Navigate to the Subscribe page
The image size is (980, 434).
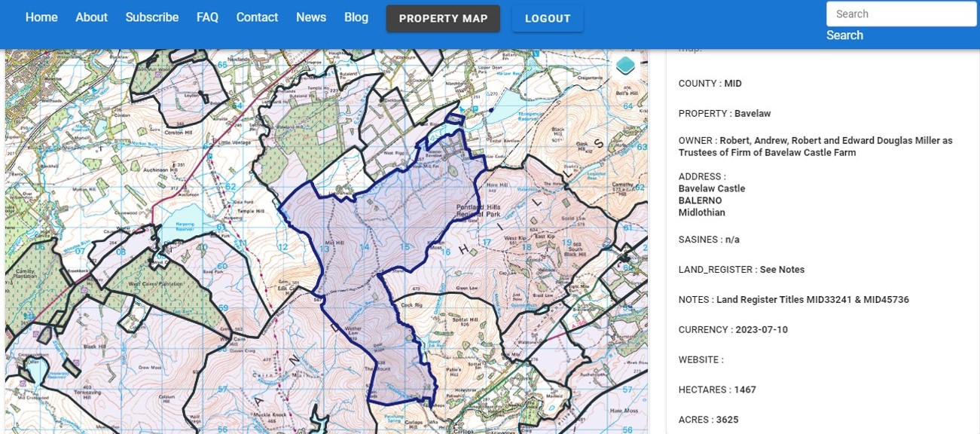pyautogui.click(x=152, y=17)
